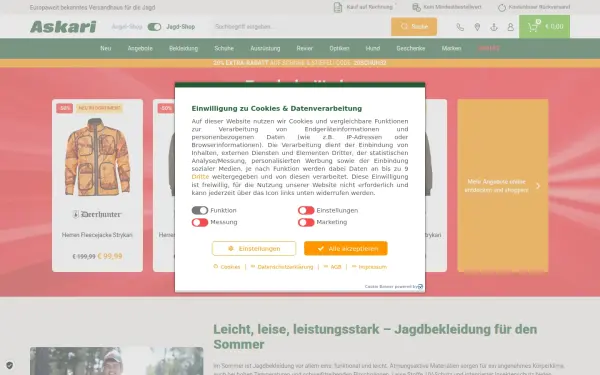Open the shopping cart
The width and height of the screenshot is (600, 375).
pos(544,26)
